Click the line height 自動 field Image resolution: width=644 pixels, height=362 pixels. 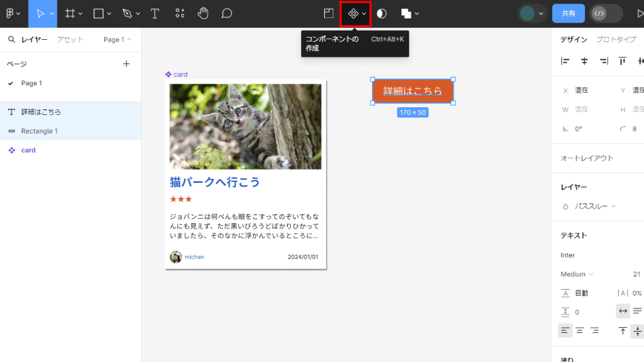coord(582,293)
